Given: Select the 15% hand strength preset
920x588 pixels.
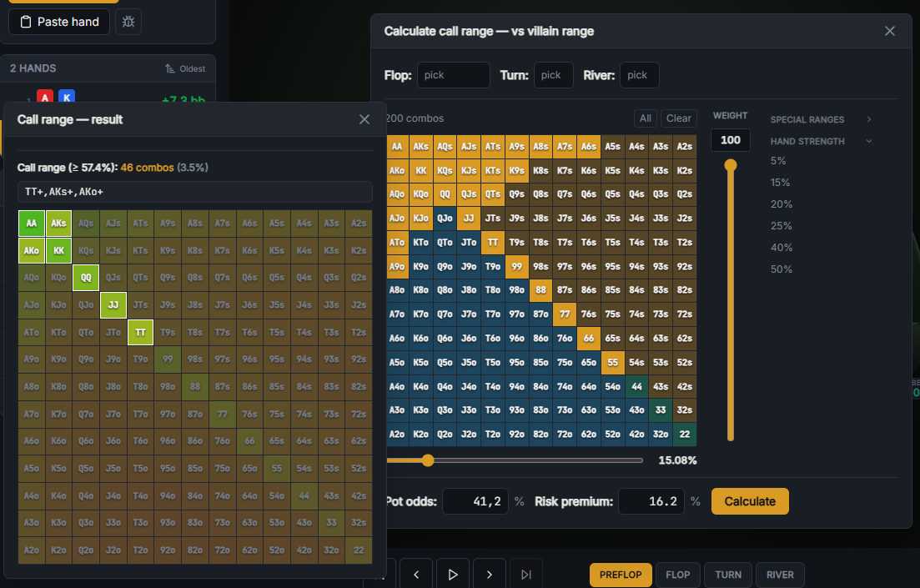Looking at the screenshot, I should coord(780,183).
